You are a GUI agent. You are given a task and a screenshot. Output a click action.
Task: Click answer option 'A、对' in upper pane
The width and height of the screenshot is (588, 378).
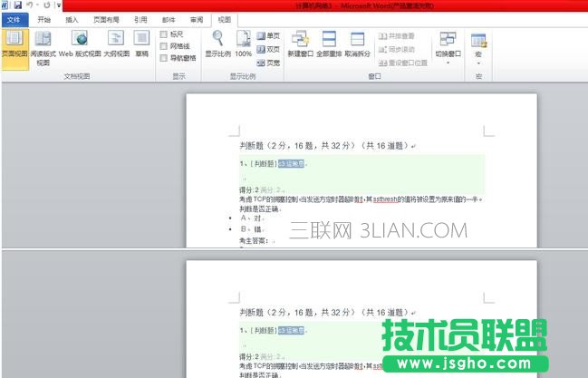point(252,218)
